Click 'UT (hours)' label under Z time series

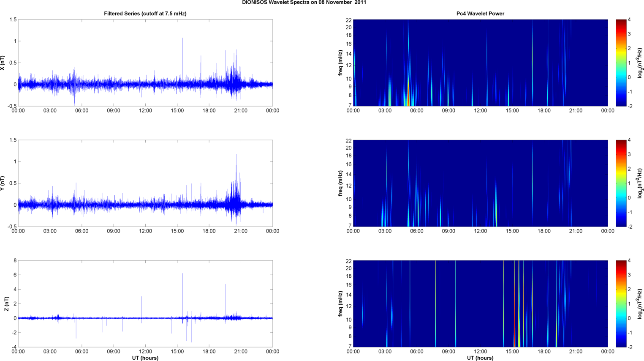[145, 358]
